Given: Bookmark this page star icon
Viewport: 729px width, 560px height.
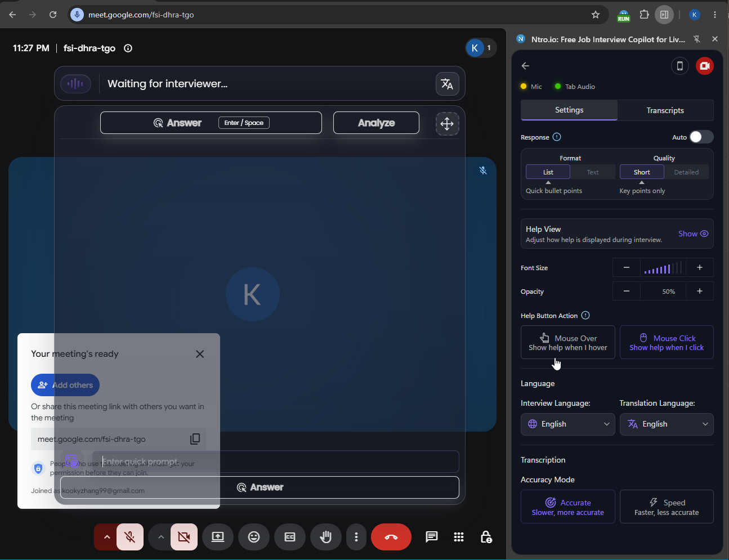Looking at the screenshot, I should (596, 15).
